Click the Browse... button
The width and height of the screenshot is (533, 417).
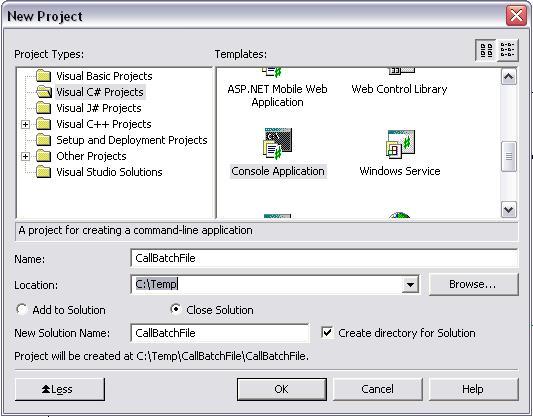pos(474,284)
